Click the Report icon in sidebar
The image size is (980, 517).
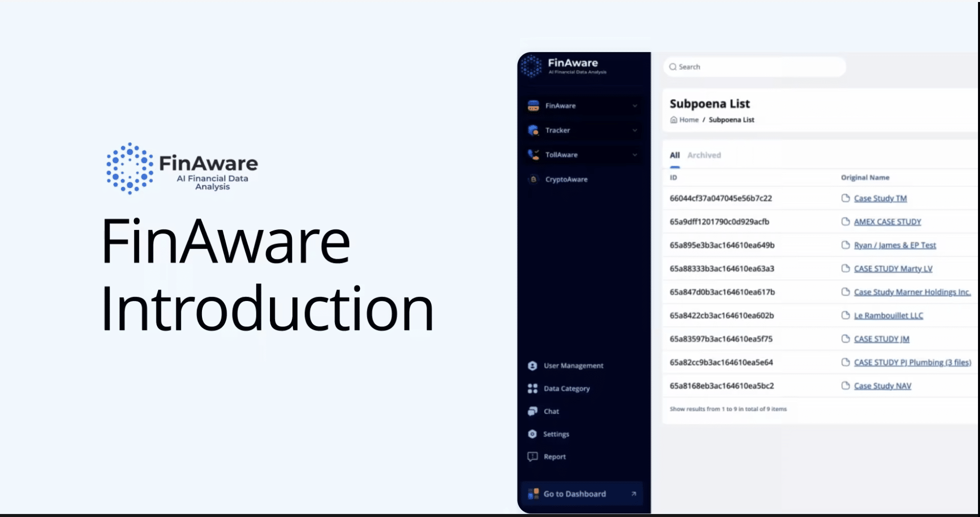[x=532, y=457]
